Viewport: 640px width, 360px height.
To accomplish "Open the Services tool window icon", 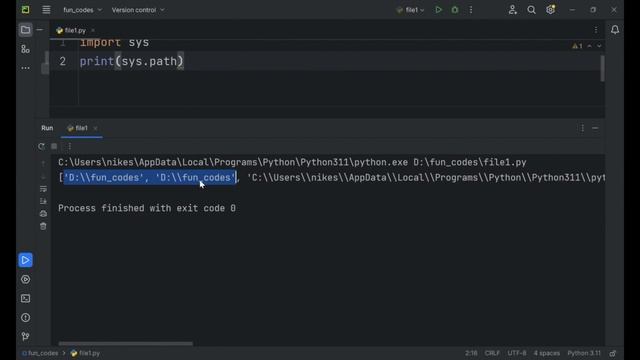I will tap(25, 280).
